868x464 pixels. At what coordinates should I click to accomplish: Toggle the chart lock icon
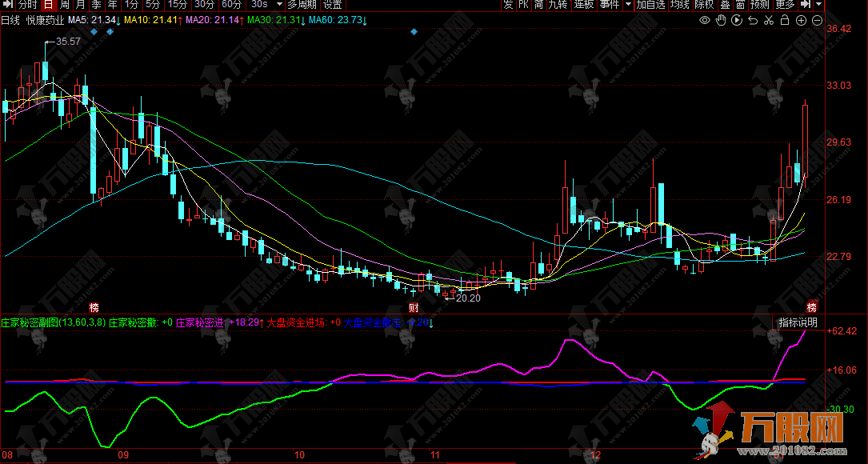785,20
